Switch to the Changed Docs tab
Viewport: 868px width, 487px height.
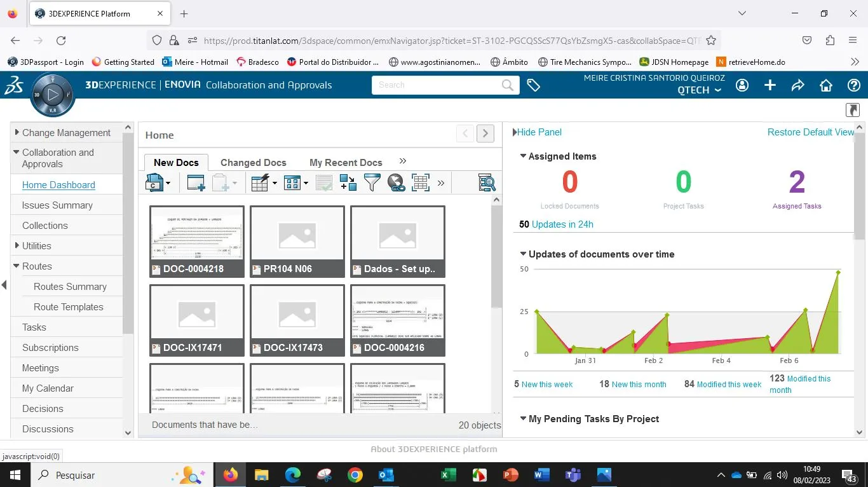[253, 163]
